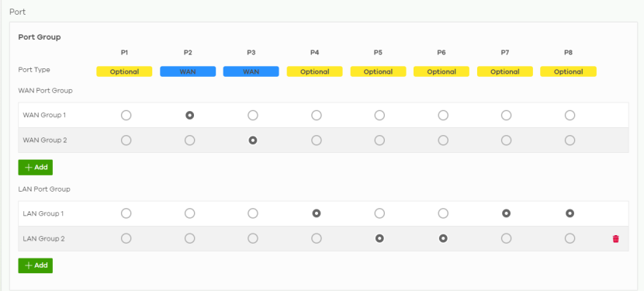Add a new WAN port group
This screenshot has height=291, width=644.
36,168
